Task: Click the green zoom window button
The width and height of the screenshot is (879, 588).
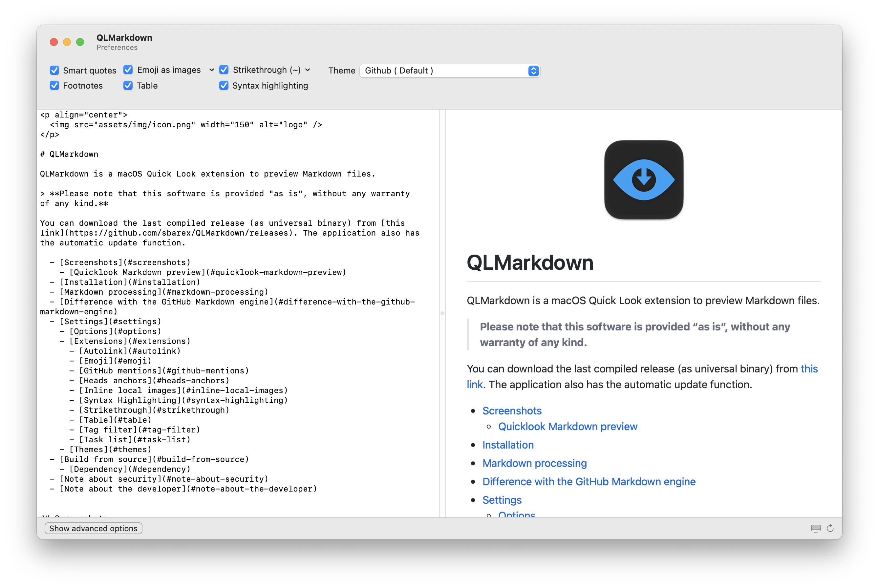Action: tap(80, 42)
